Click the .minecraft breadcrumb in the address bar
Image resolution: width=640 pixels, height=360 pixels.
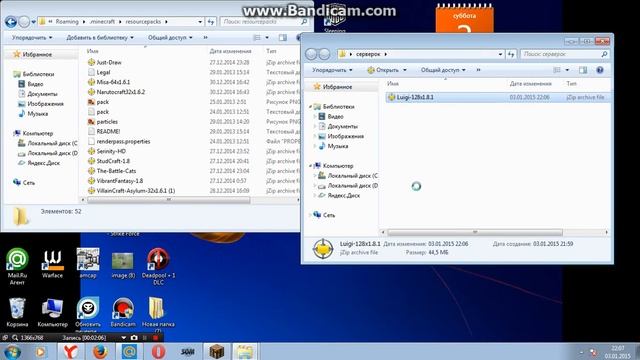(102, 22)
